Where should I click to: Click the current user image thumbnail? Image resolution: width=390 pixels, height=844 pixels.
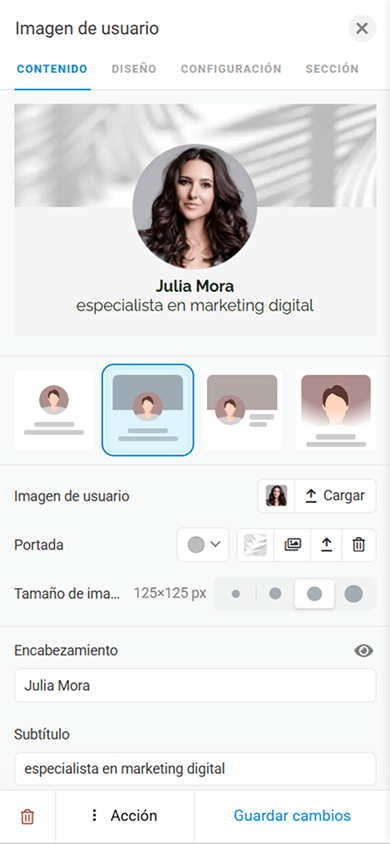coord(276,496)
